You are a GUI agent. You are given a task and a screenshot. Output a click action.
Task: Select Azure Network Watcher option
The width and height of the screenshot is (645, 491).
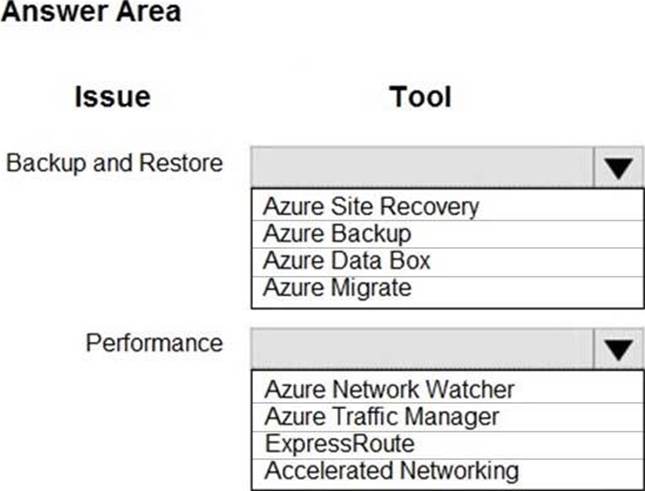(389, 388)
